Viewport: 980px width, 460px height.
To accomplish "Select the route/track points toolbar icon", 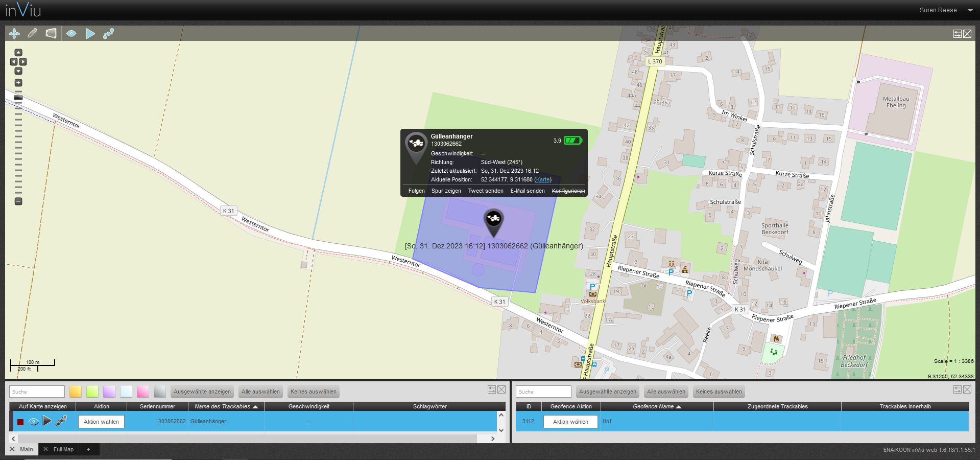I will pyautogui.click(x=109, y=33).
